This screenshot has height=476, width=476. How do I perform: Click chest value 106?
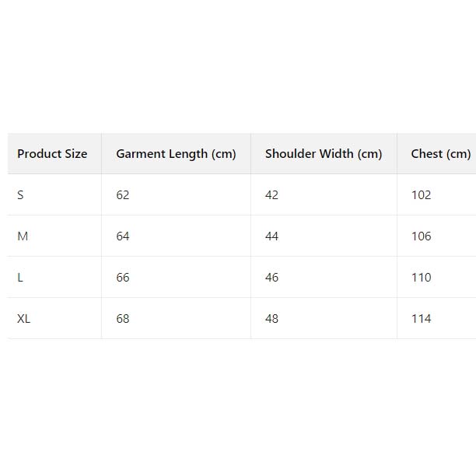click(421, 236)
